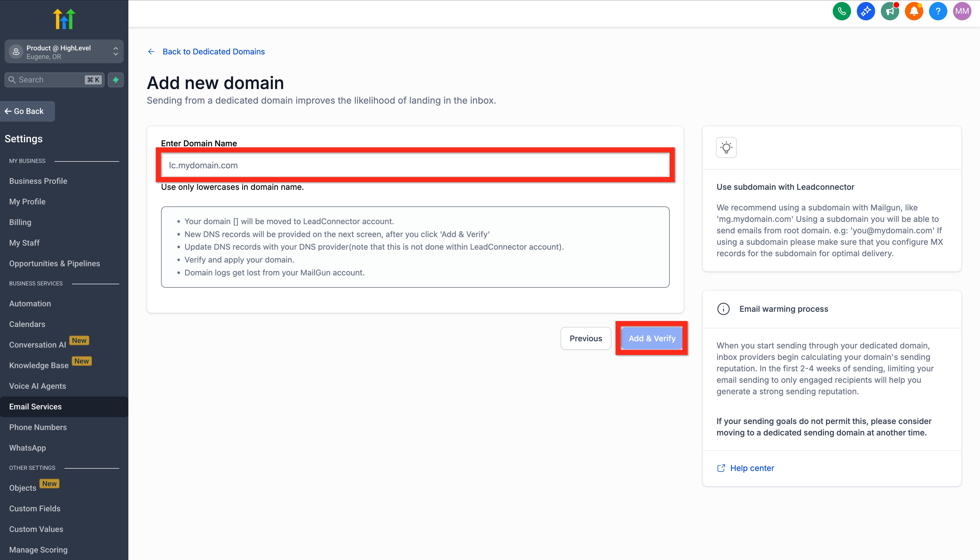Click the Enter Domain Name input field

pos(415,165)
